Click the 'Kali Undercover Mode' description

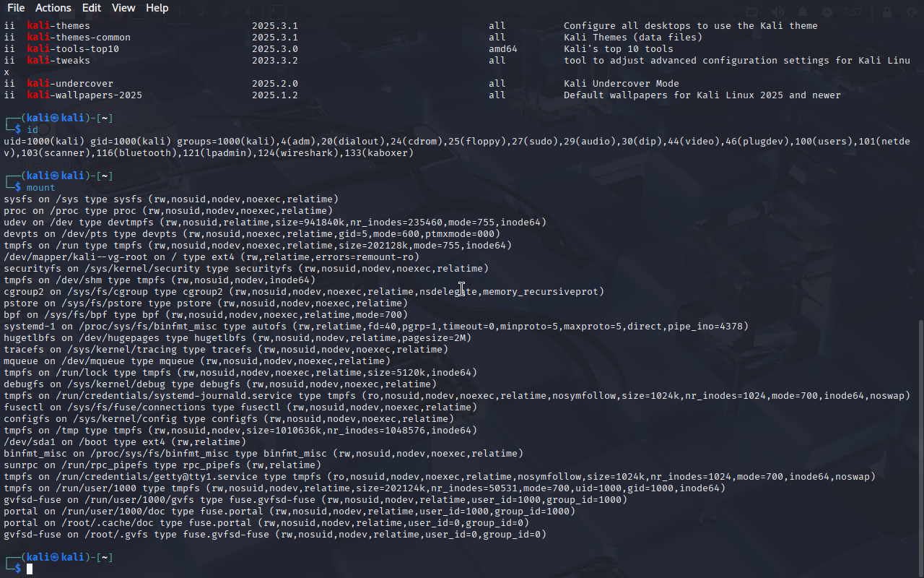622,84
